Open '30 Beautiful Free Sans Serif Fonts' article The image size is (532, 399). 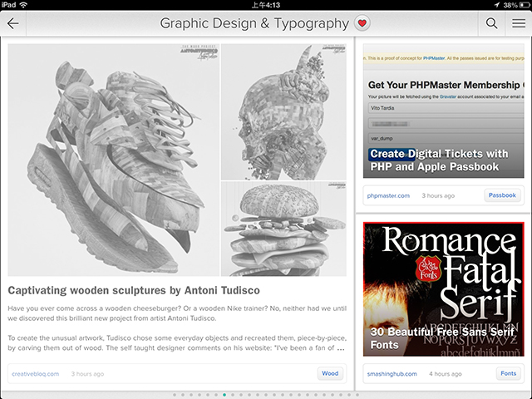tap(442, 338)
